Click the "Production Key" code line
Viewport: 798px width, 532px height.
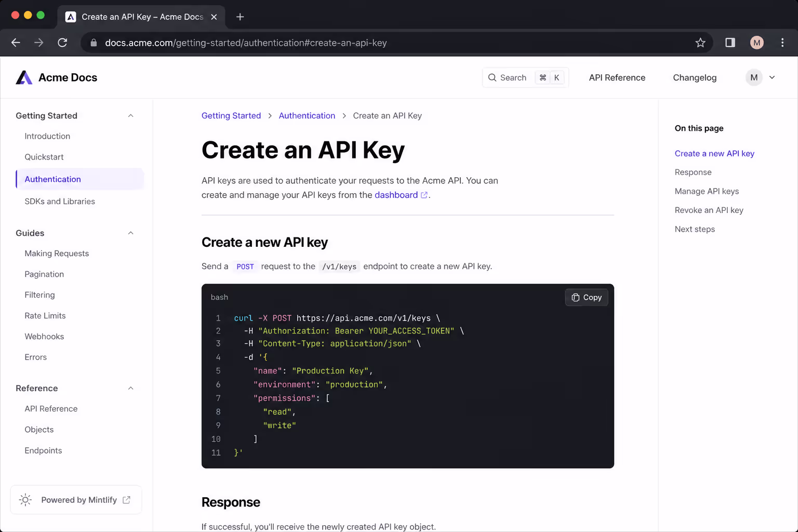coord(313,371)
